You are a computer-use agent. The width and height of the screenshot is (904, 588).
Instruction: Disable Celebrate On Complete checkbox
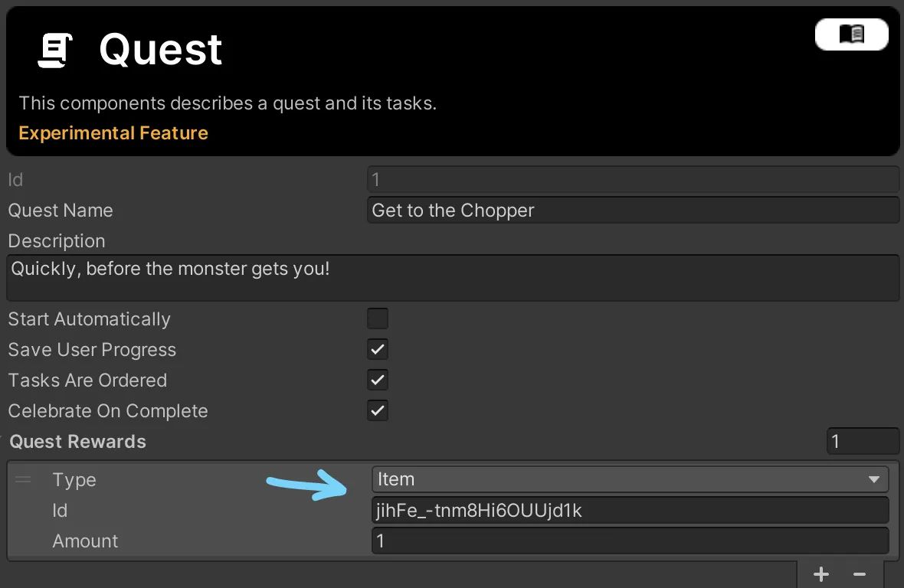click(378, 410)
